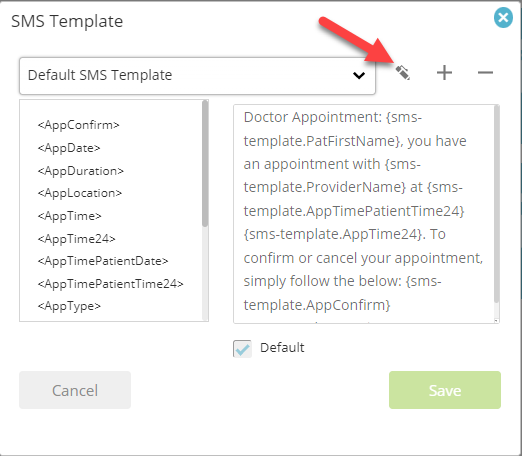This screenshot has width=522, height=456.
Task: Remove template using minus icon
Action: click(485, 72)
